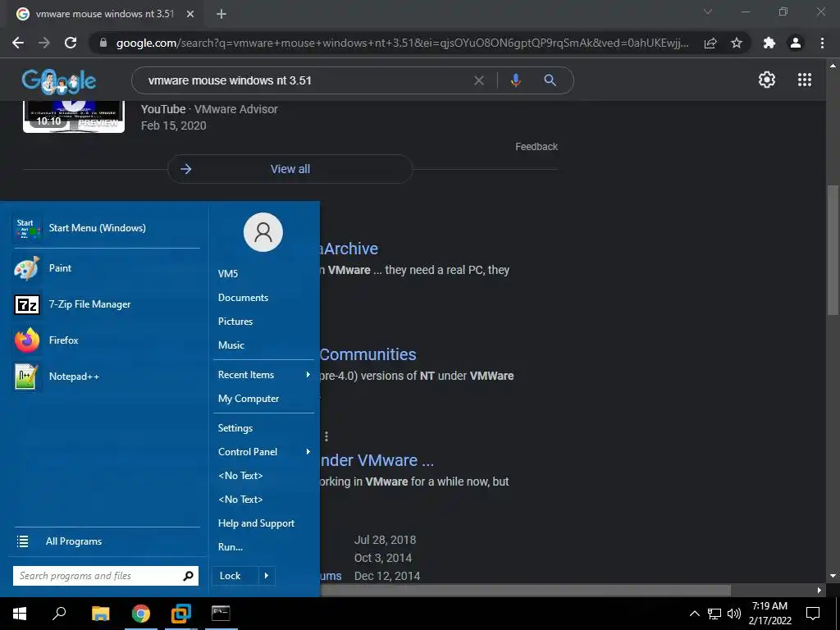Close the vmware mouse search tab

(x=190, y=14)
